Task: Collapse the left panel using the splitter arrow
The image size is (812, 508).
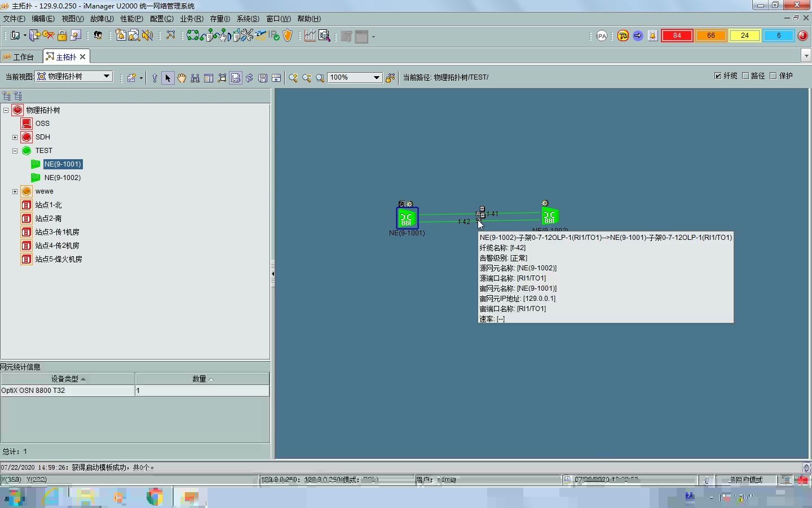Action: [x=273, y=274]
